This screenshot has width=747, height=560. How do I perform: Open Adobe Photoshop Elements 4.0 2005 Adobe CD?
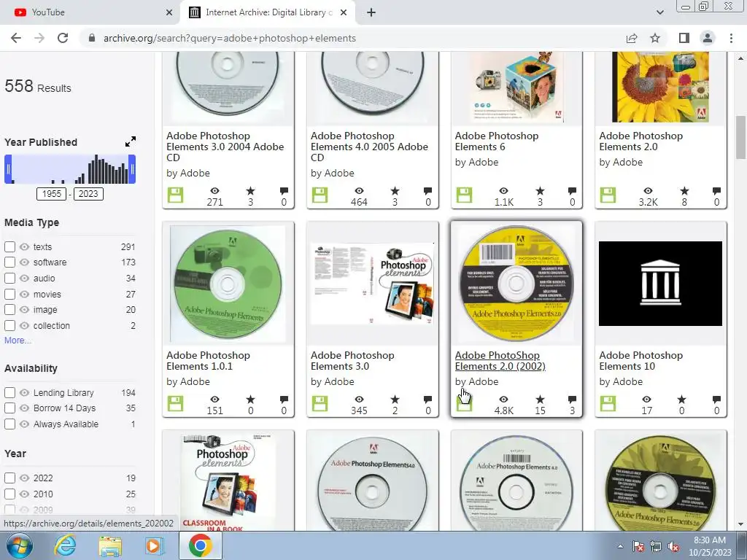(369, 147)
